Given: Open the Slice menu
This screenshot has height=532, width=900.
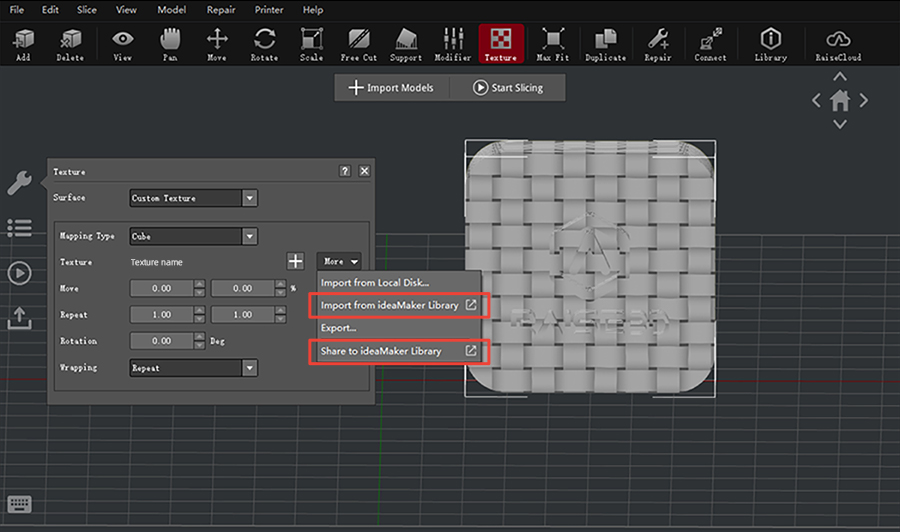Looking at the screenshot, I should [87, 10].
